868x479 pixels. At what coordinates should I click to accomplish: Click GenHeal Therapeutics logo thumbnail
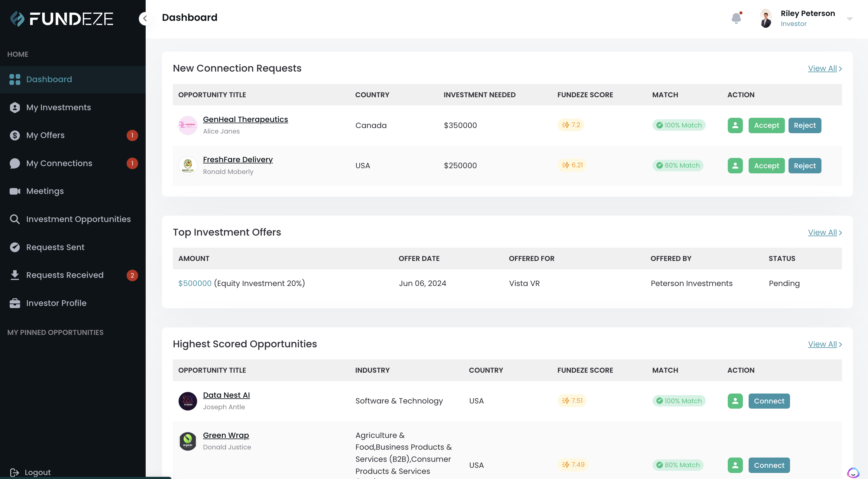coord(188,126)
